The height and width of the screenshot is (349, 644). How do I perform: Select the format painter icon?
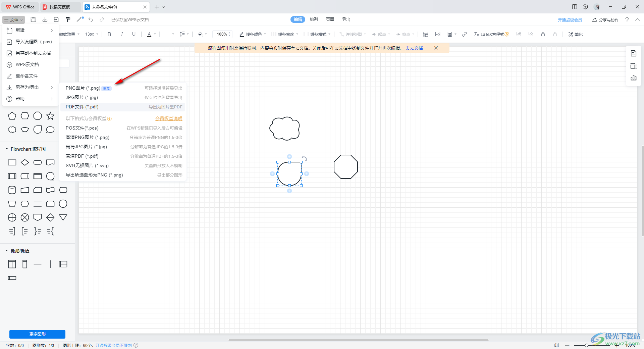[x=68, y=19]
